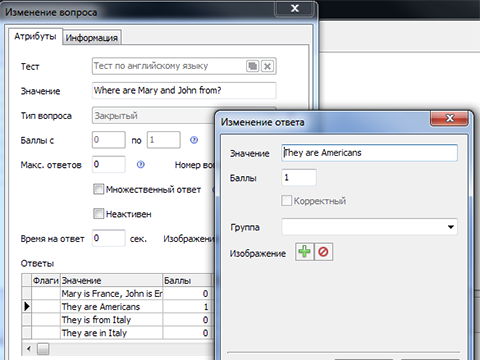Clear the Тест field with X icon
480x360 pixels.
pyautogui.click(x=267, y=66)
